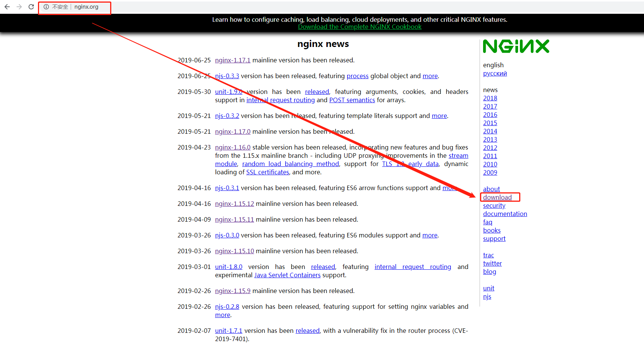The image size is (644, 352).
Task: Open the njs-0.3.2 link
Action: point(227,116)
